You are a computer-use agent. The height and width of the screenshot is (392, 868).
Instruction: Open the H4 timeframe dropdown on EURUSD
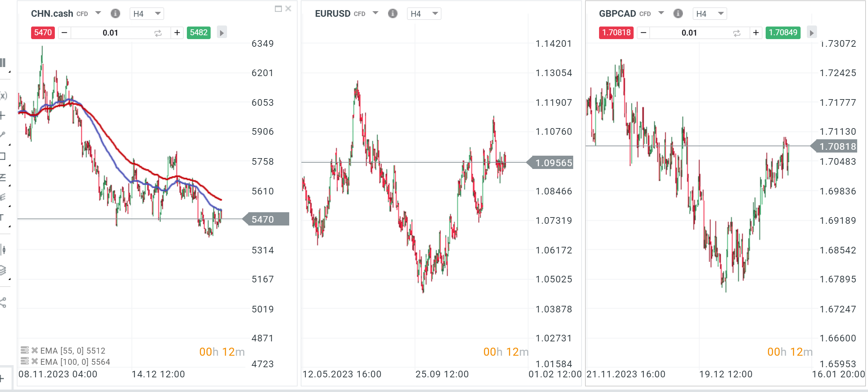[424, 14]
